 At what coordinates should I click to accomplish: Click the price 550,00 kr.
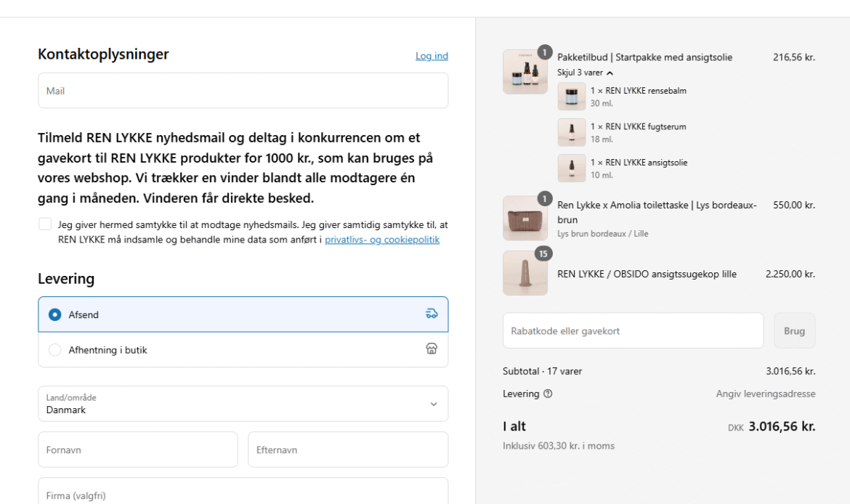click(793, 205)
